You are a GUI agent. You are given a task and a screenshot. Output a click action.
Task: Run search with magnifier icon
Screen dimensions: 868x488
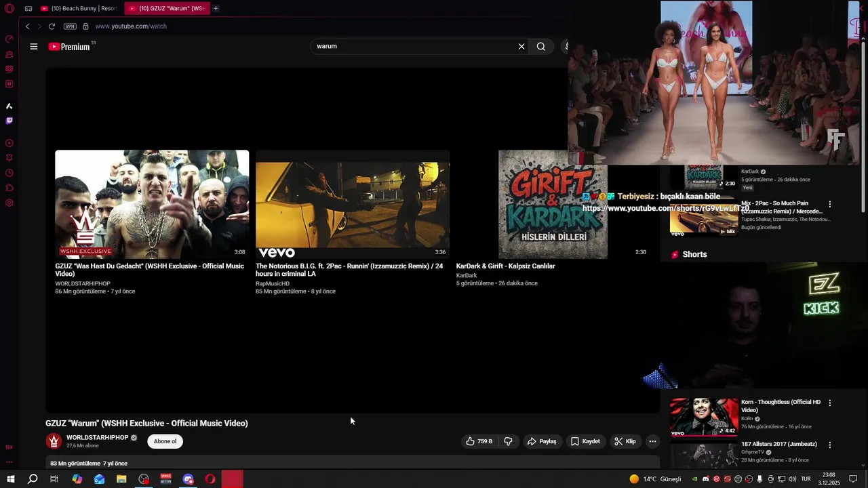(x=540, y=46)
